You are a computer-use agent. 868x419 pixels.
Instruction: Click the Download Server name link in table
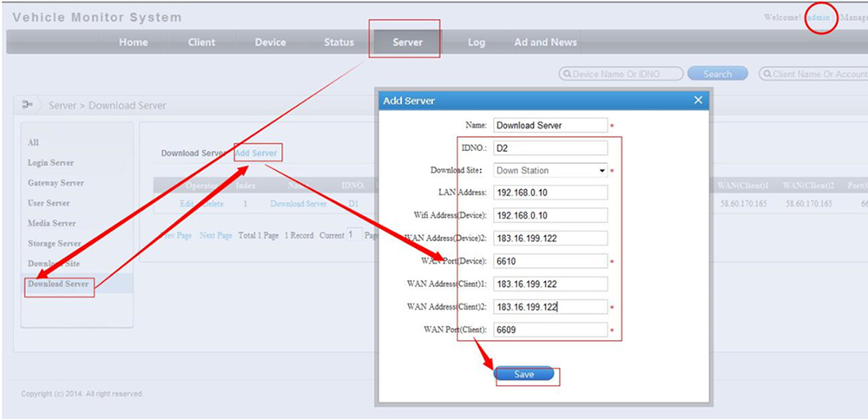299,204
